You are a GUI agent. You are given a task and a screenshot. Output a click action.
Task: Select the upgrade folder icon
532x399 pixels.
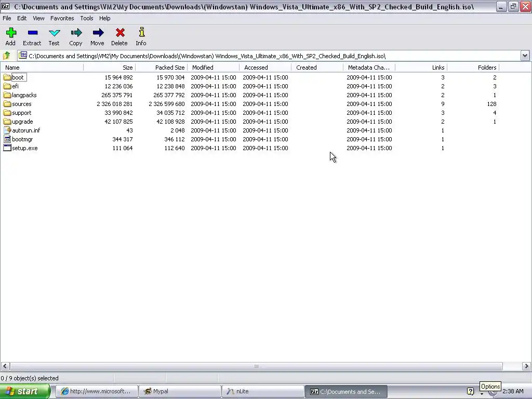7,122
